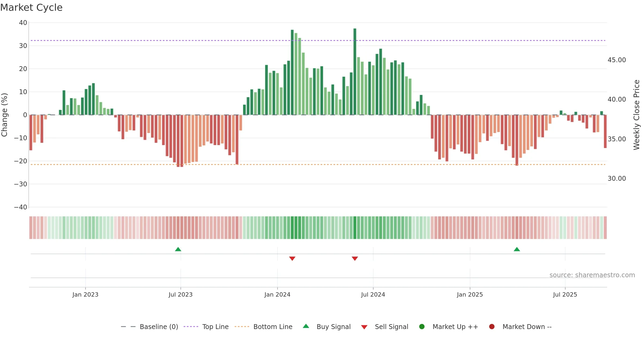Viewport: 644px width, 362px height.
Task: Click the Jul 2024 axis label
Action: (x=373, y=295)
